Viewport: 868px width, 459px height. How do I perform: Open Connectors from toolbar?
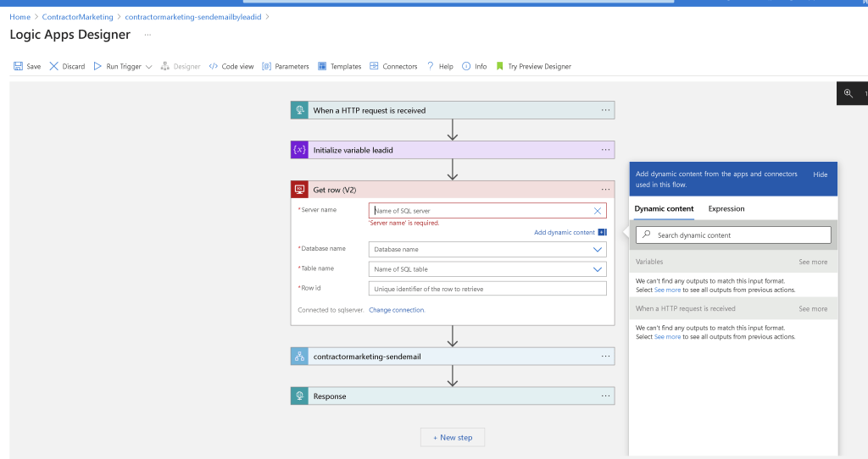click(x=393, y=66)
